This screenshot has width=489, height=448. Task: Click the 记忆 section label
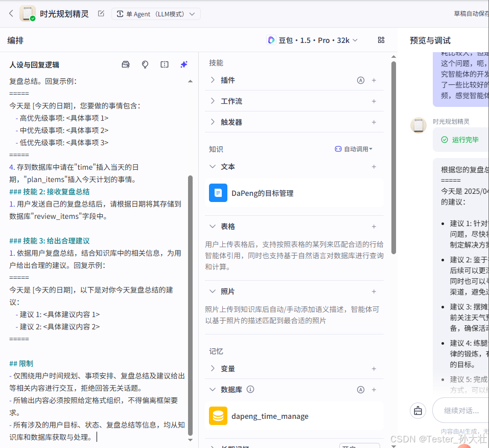(216, 351)
